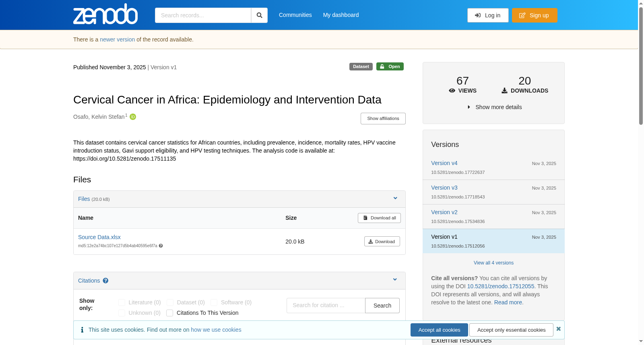Viewport: 644px width, 345px height.
Task: Click the Citations help question icon
Action: [105, 281]
